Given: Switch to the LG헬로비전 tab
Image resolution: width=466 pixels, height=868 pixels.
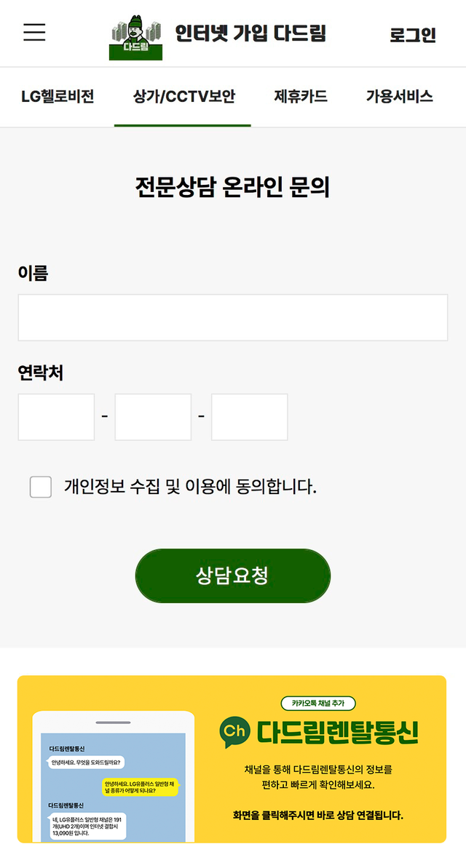Looking at the screenshot, I should coord(58,96).
